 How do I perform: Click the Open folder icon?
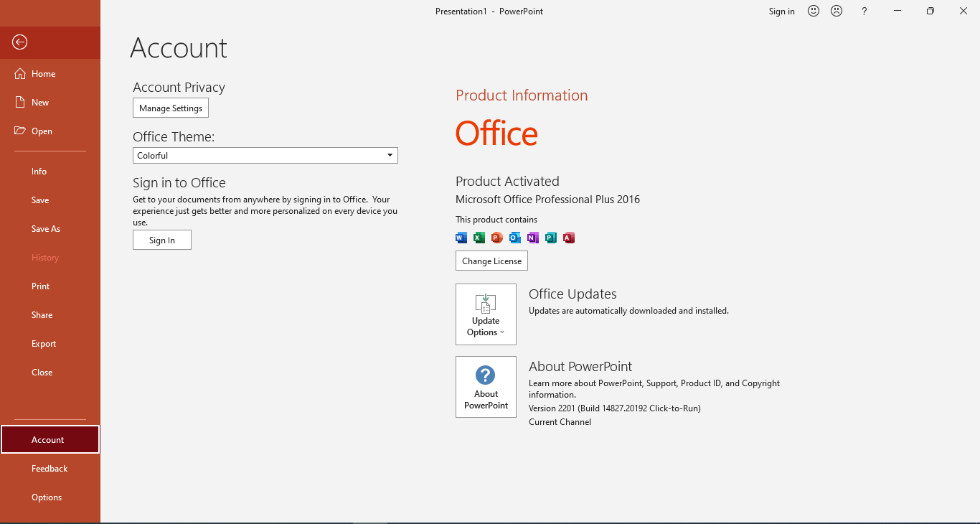20,131
